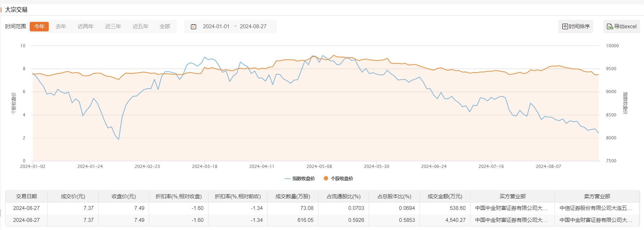Switch to 去年 time range

[x=61, y=26]
